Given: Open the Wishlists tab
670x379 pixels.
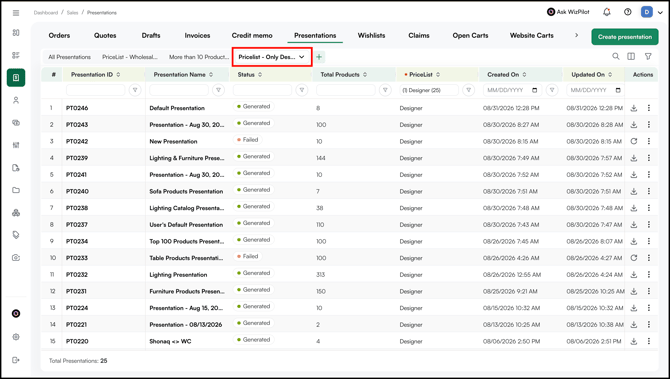Looking at the screenshot, I should pos(371,35).
